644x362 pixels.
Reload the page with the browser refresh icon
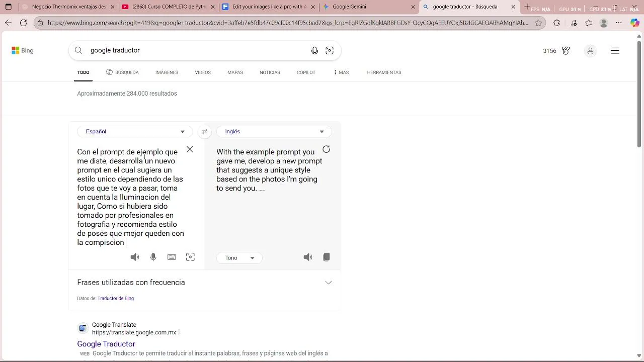click(24, 23)
